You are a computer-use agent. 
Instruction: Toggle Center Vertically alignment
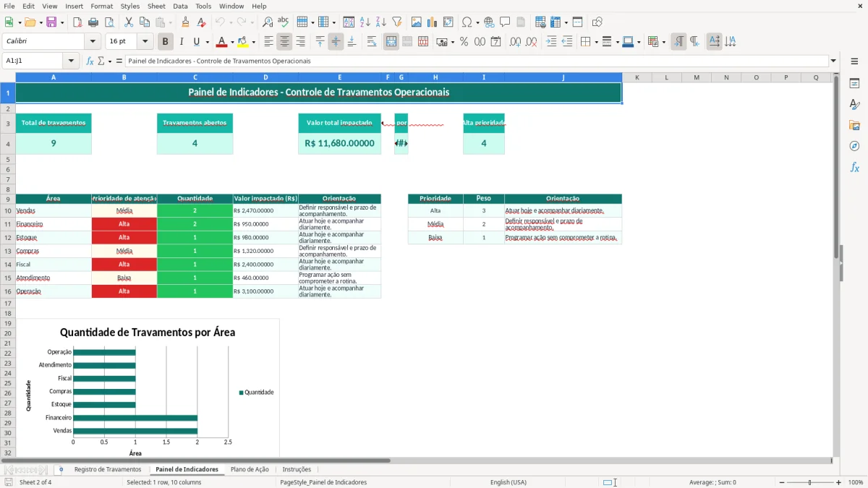[336, 42]
